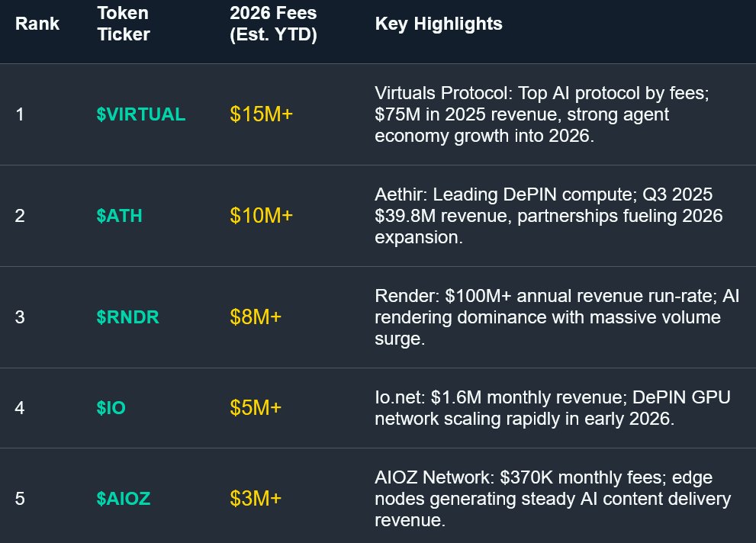Image resolution: width=756 pixels, height=543 pixels.
Task: Select the Aethir DePIN compute description
Action: coord(548,216)
